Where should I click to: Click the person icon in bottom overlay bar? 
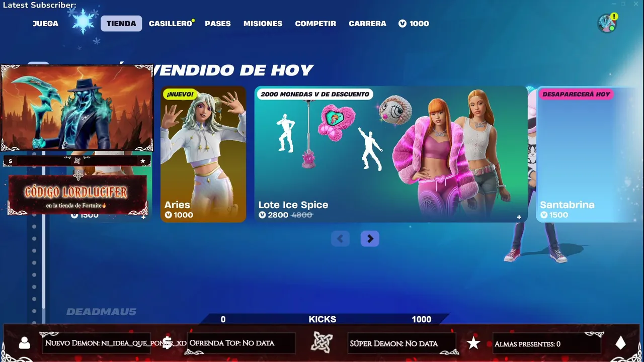click(24, 343)
